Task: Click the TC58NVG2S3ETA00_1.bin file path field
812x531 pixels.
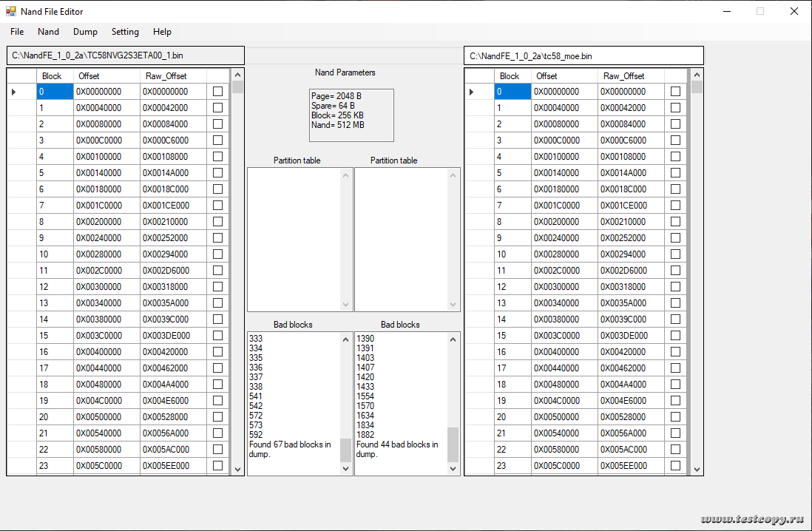Action: (x=126, y=55)
